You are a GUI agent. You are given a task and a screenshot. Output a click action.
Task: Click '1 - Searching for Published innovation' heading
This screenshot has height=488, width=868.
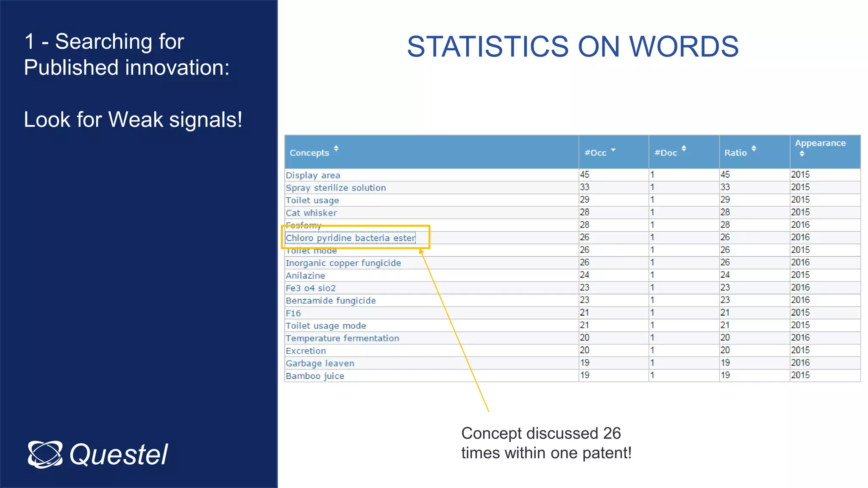tap(126, 54)
